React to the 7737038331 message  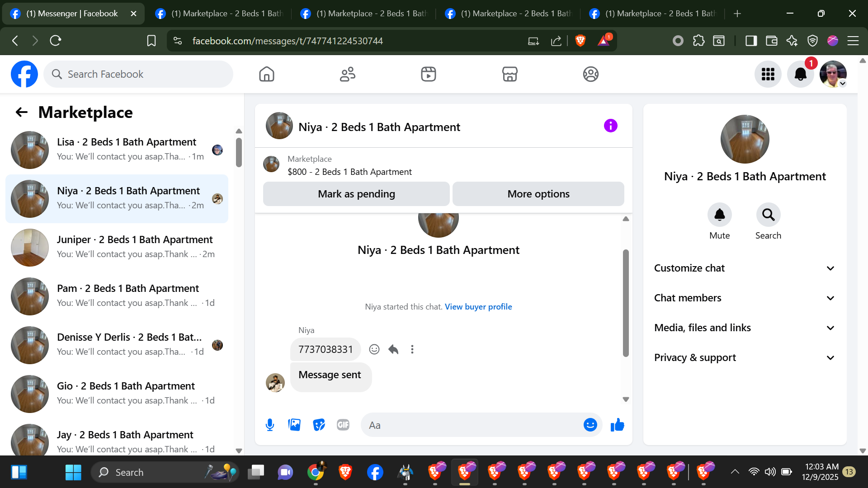pos(374,349)
